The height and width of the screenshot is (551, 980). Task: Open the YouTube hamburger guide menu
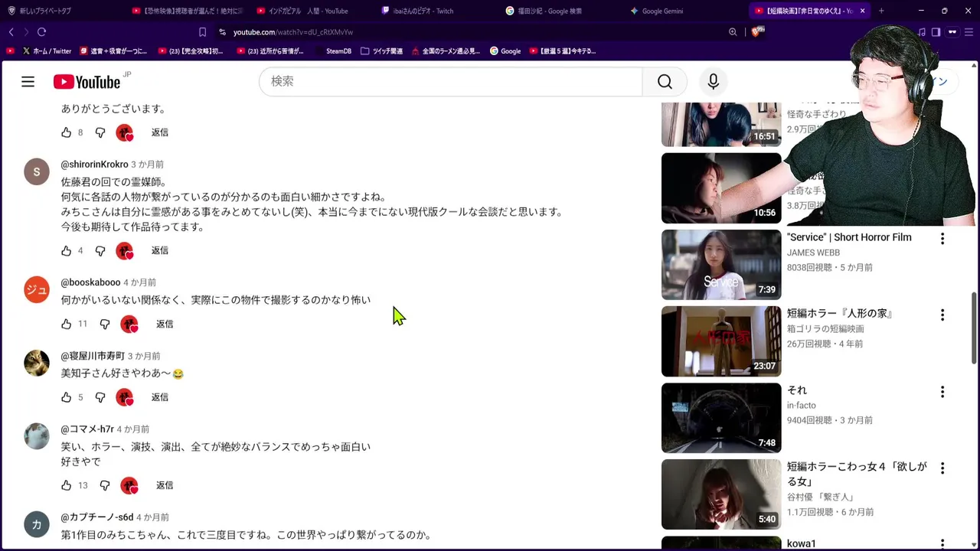point(28,81)
